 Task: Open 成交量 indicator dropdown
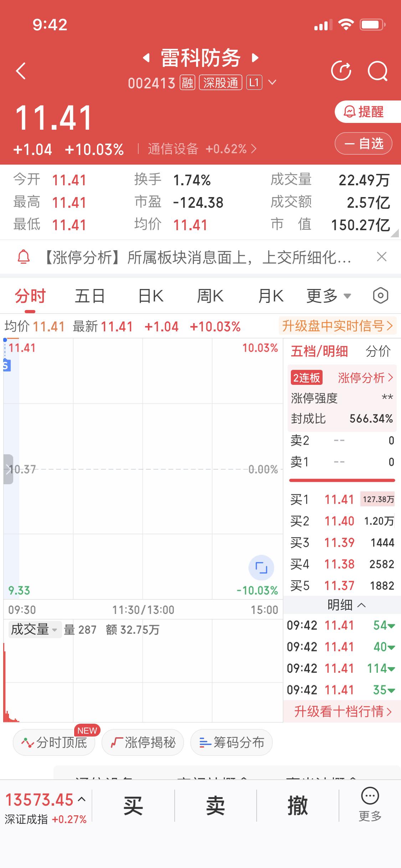(35, 630)
